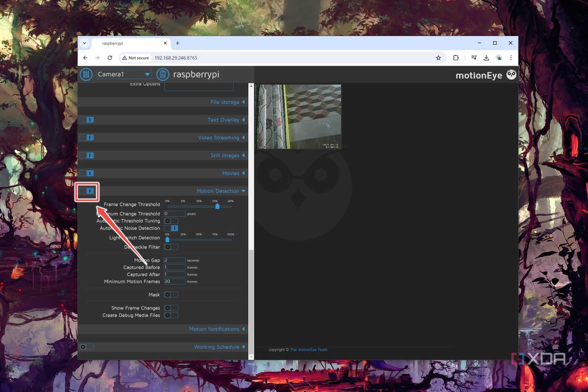
Task: Close the raspberrypi tab
Action: [x=165, y=43]
